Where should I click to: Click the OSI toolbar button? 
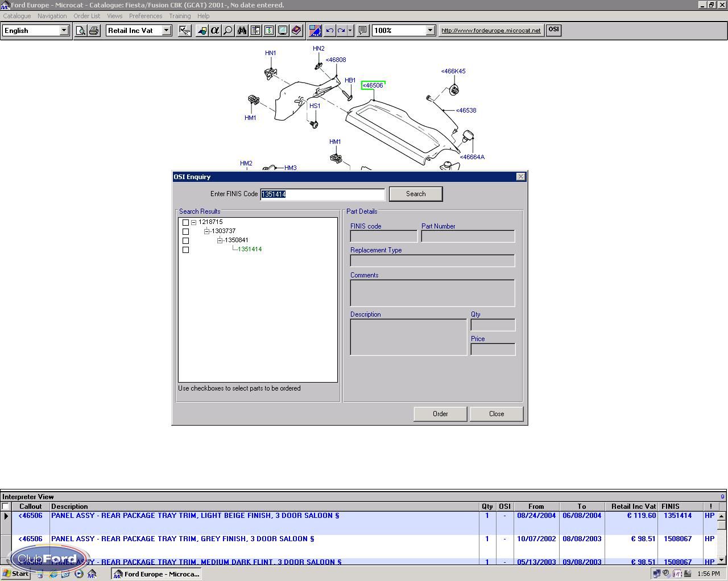pyautogui.click(x=553, y=30)
